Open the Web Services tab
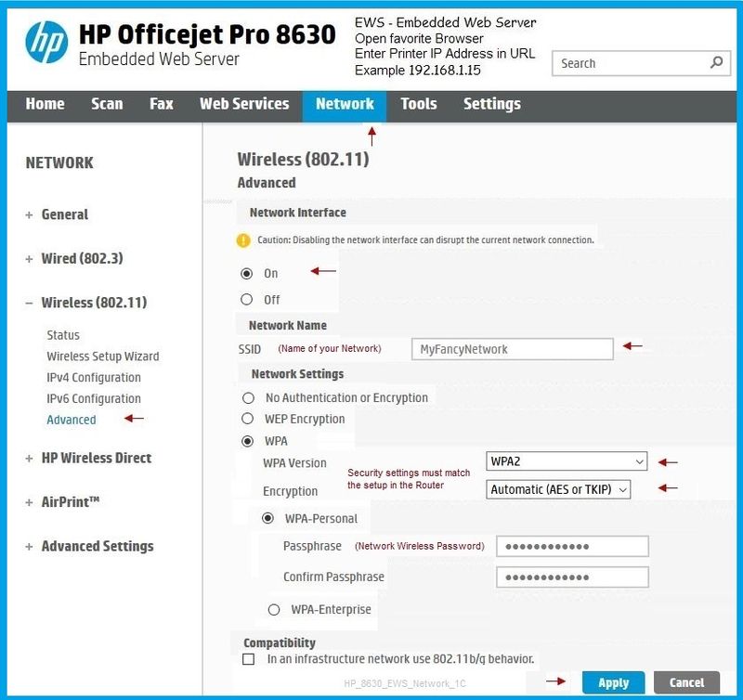This screenshot has width=743, height=700. pyautogui.click(x=244, y=104)
